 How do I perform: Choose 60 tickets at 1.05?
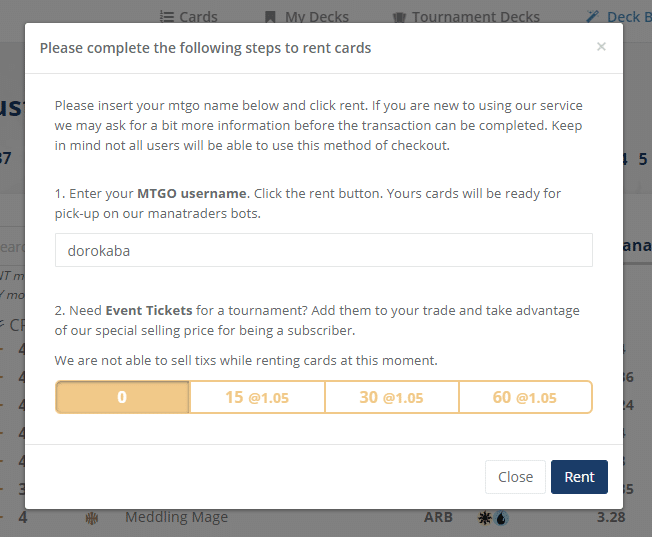525,397
